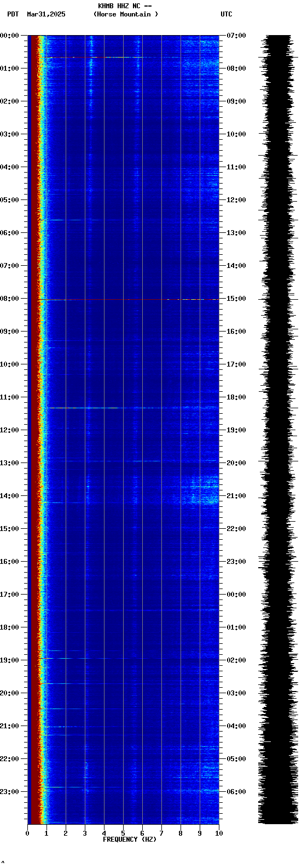302x868 pixels.
Task: Select the Mar31,2025 date label
Action: point(46,14)
